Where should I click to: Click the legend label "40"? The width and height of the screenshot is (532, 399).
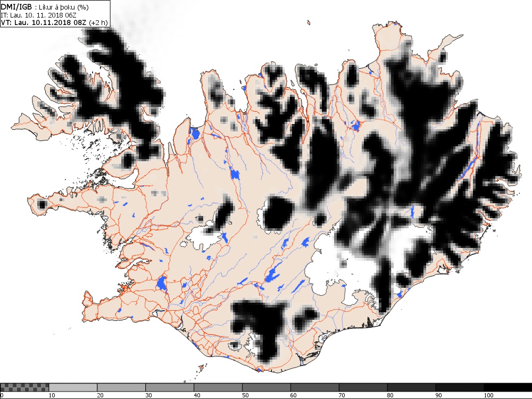197,395
